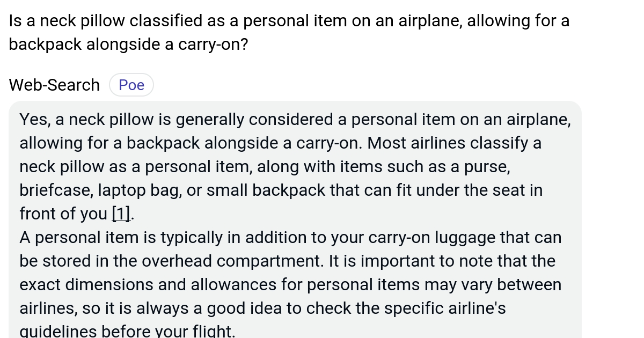The height and width of the screenshot is (338, 644).
Task: Select the sentence starting with 'Yes, a neck pillow'
Action: click(295, 119)
